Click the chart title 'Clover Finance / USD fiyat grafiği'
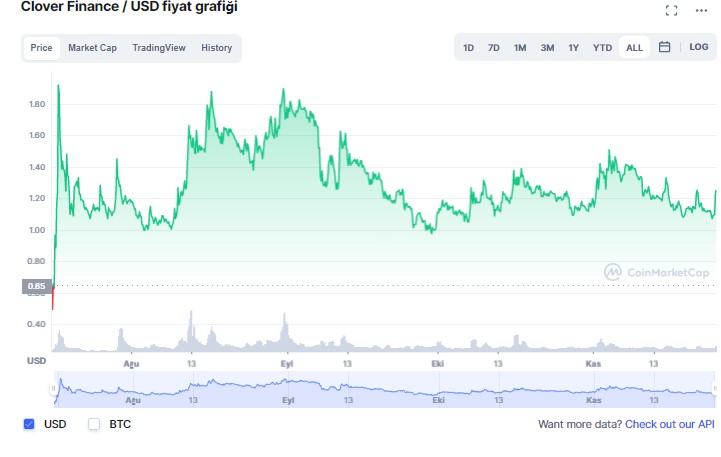 (129, 7)
